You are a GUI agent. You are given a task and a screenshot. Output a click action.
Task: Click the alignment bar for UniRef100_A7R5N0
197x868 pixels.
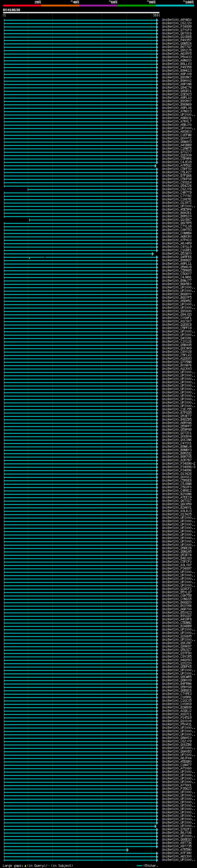point(66,850)
